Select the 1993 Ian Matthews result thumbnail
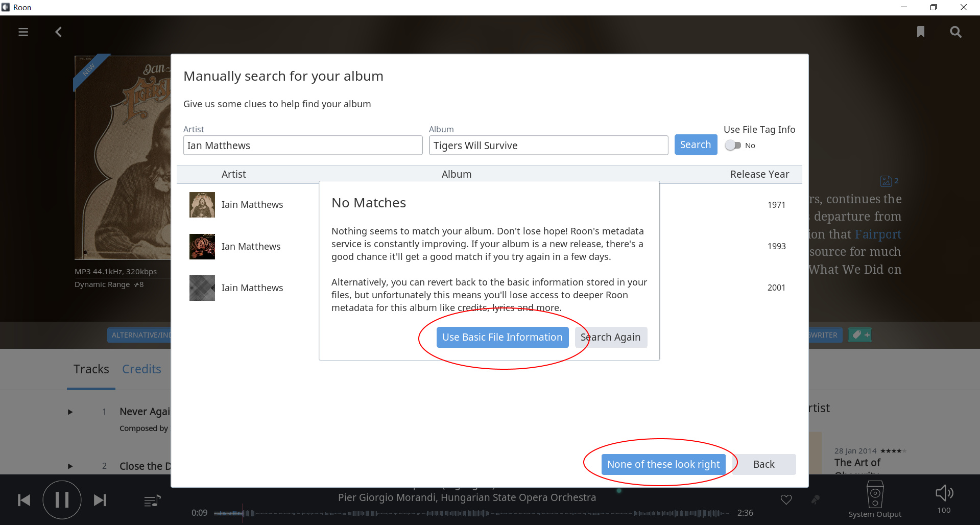 [x=202, y=247]
